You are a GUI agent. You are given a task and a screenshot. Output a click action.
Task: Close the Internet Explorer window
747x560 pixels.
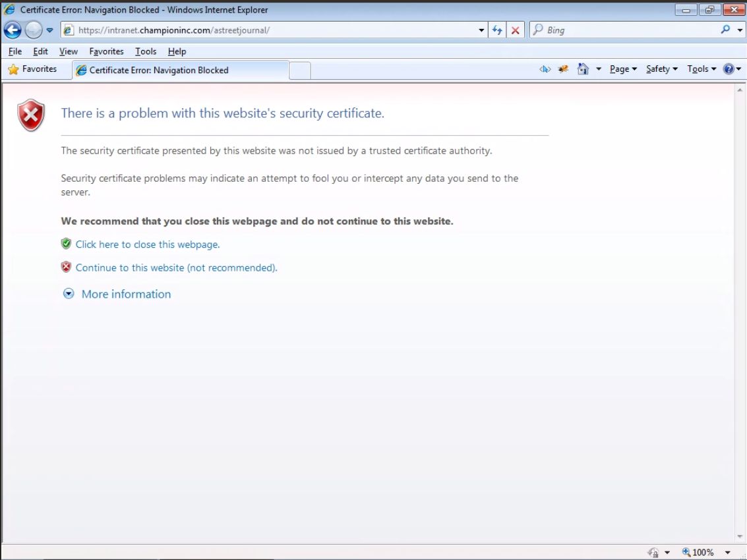pyautogui.click(x=734, y=9)
